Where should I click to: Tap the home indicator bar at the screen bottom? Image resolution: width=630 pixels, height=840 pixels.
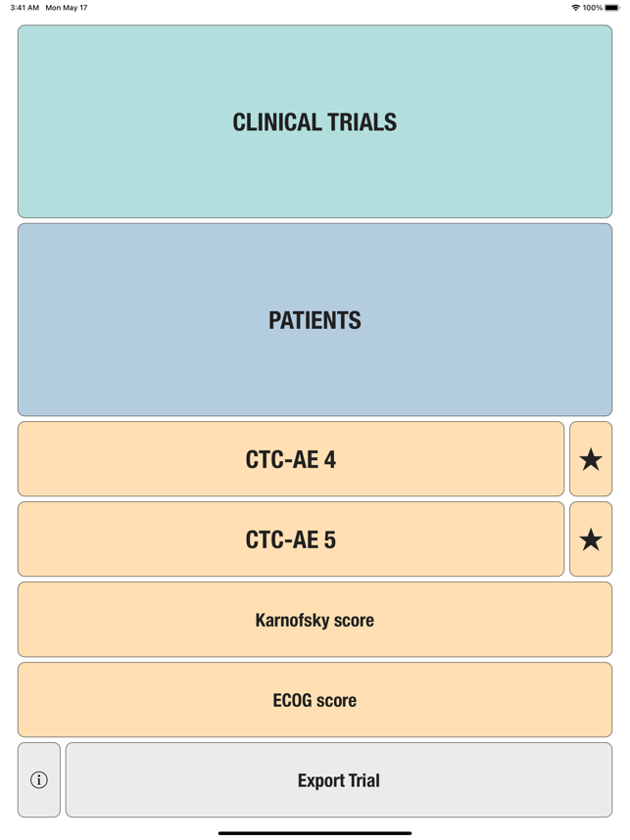315,833
